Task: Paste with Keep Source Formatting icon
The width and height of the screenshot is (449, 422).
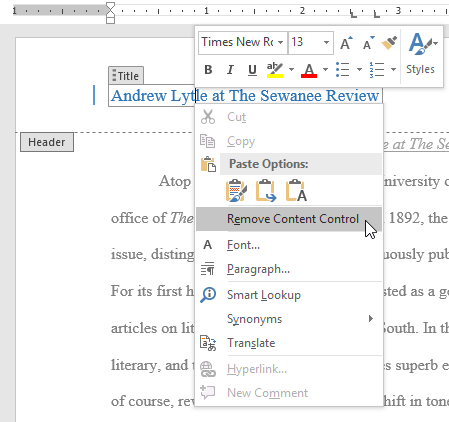Action: (x=236, y=191)
